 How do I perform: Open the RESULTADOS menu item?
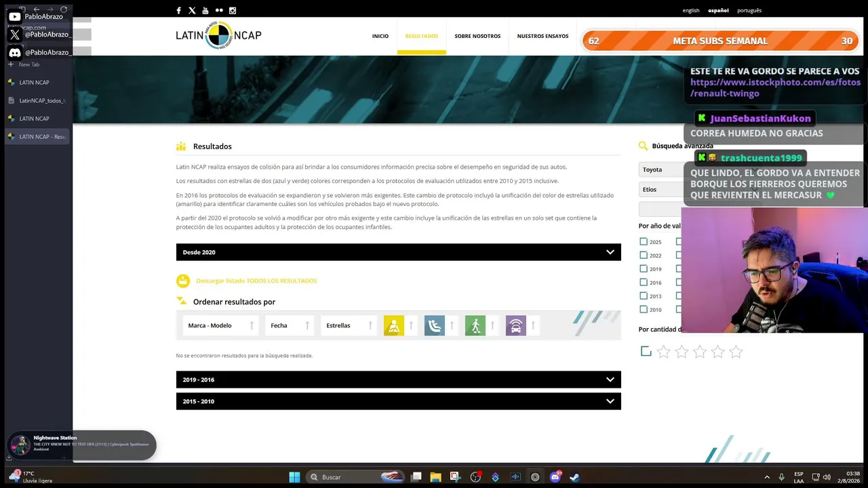[x=422, y=36]
